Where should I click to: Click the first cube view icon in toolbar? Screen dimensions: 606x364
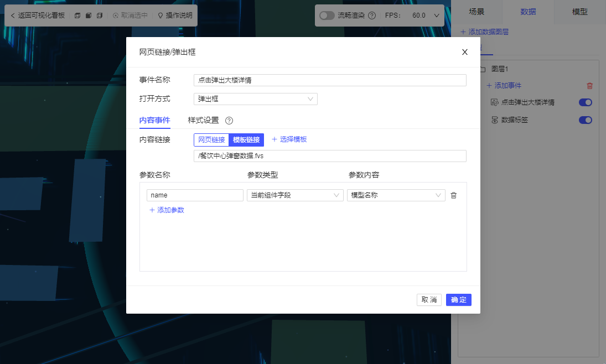[77, 15]
